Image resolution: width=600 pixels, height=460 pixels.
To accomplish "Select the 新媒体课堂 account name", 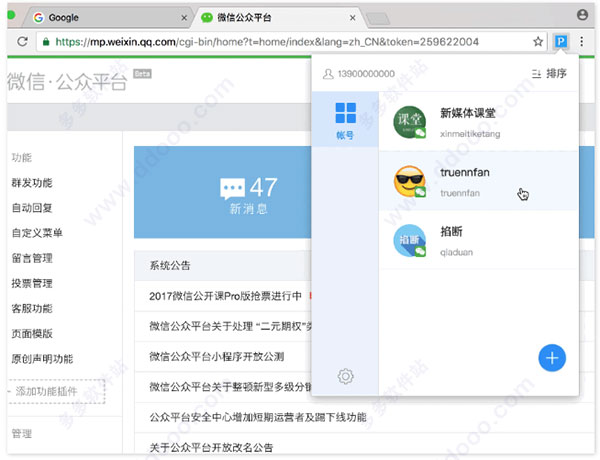I will point(468,113).
